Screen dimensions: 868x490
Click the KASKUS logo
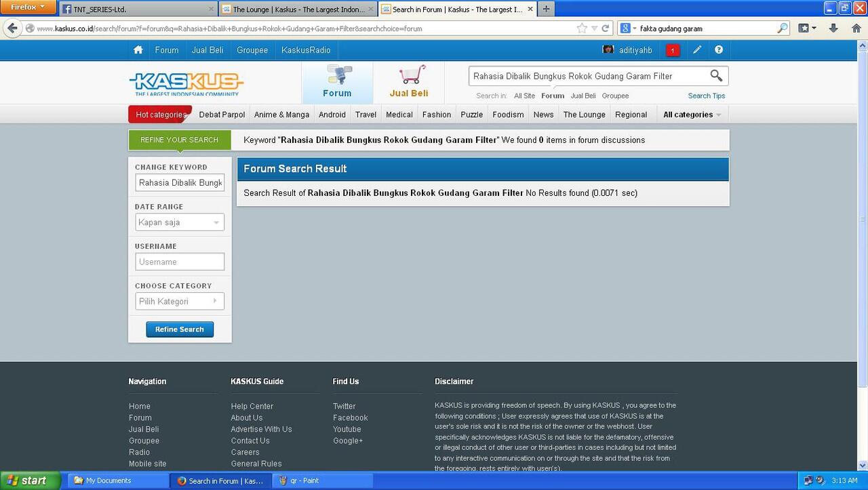pyautogui.click(x=186, y=85)
